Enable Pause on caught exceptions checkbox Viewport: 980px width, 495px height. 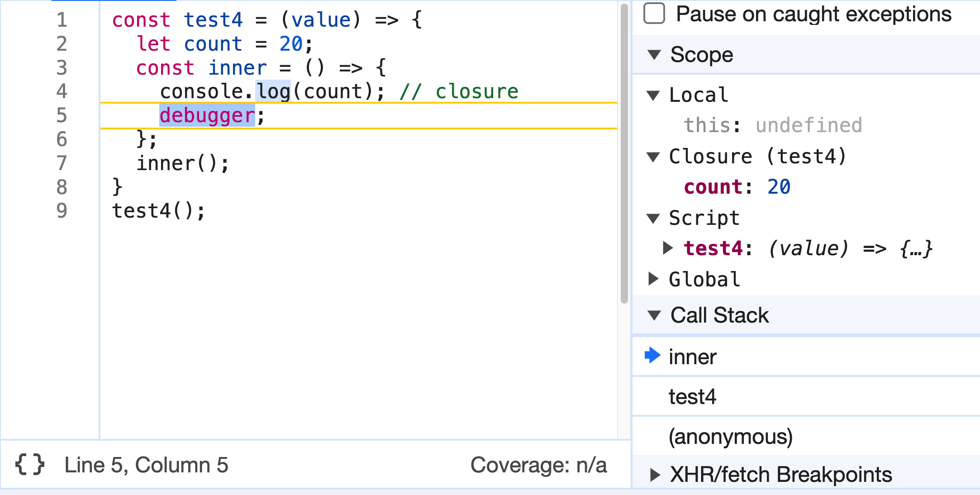click(654, 14)
